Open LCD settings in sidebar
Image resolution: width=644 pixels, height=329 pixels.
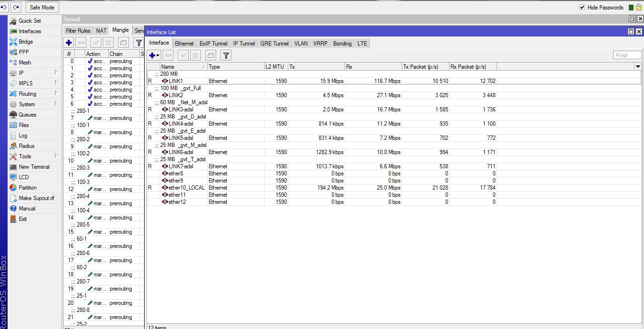click(x=24, y=177)
